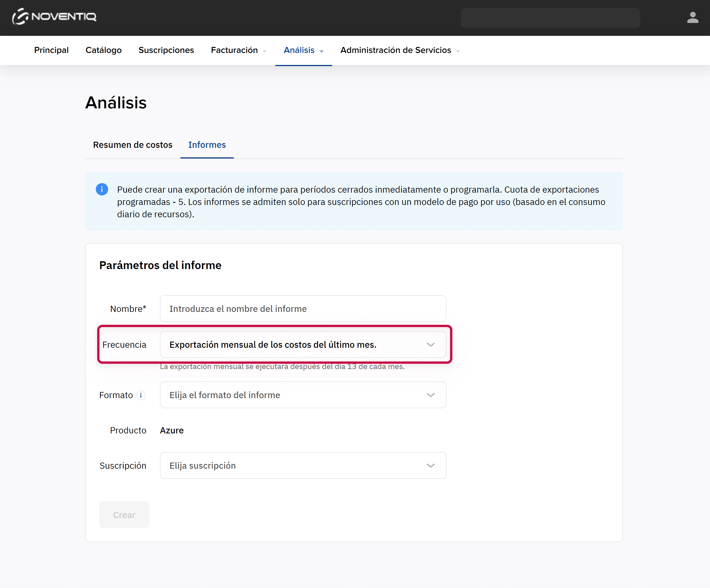This screenshot has height=588, width=710.
Task: Click the Formato info tooltip icon
Action: (x=141, y=395)
